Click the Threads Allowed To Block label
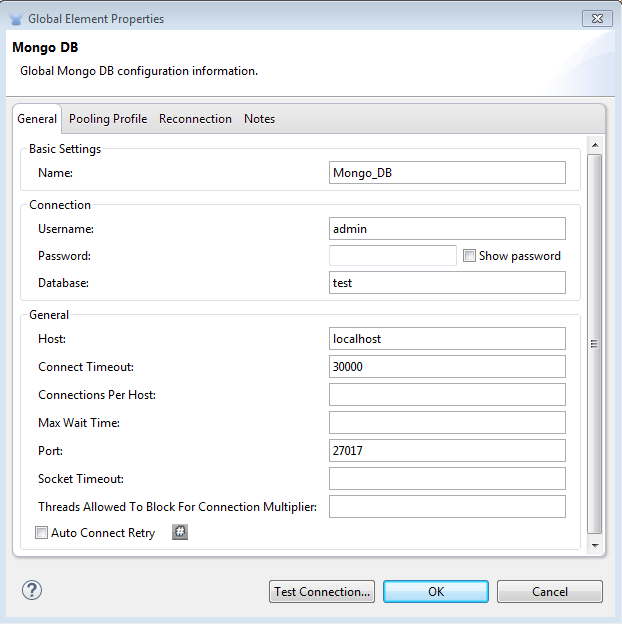Image resolution: width=622 pixels, height=624 pixels. click(x=177, y=507)
